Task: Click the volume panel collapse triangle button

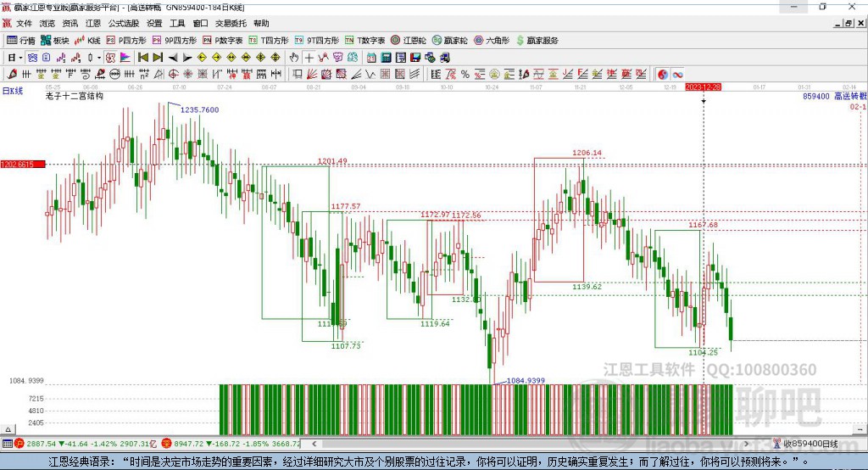Action: pos(8,429)
